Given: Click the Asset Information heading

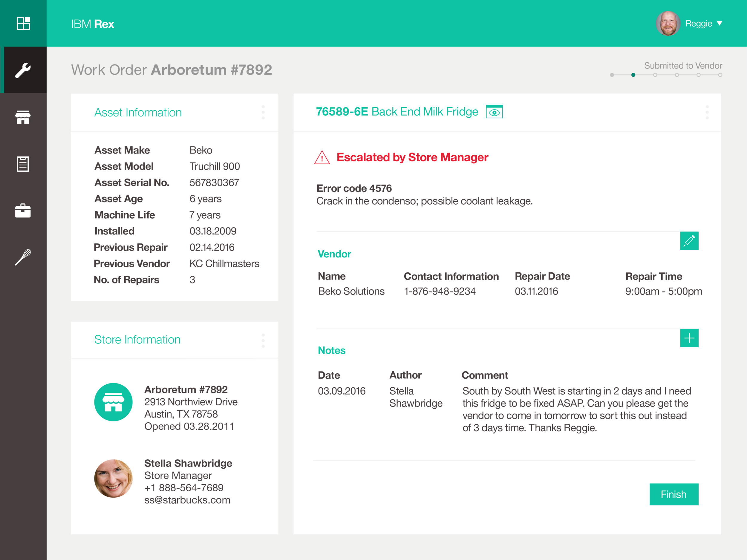Looking at the screenshot, I should (138, 112).
